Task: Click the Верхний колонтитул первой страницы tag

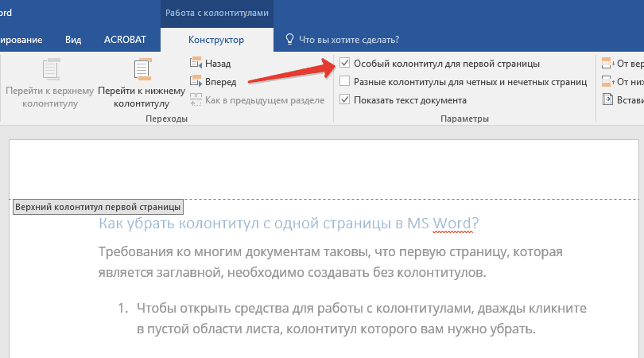Action: coord(99,207)
